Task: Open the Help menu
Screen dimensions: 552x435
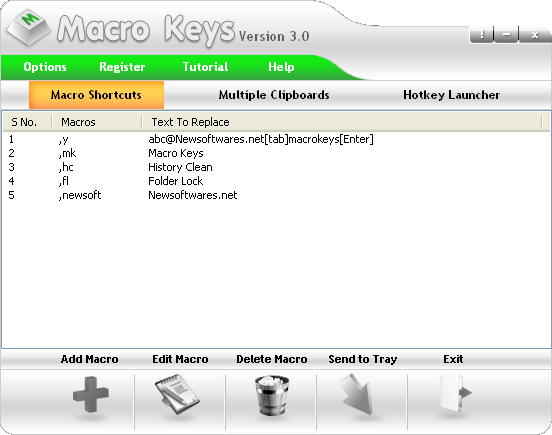Action: click(281, 67)
